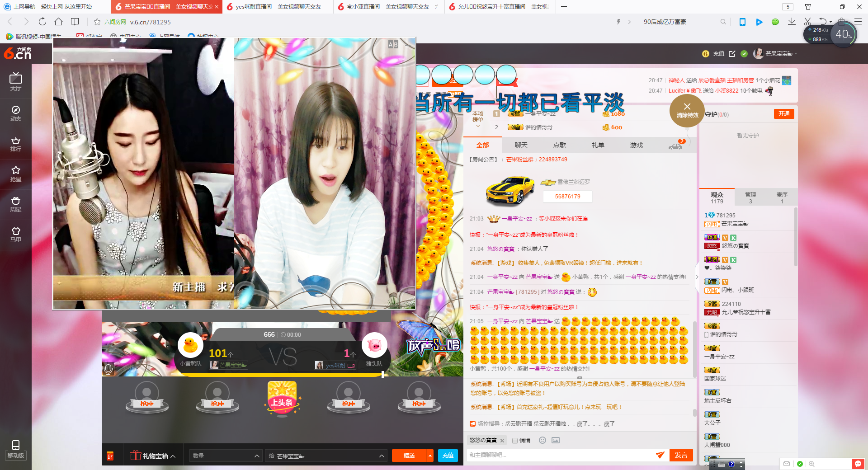Click the audience list scrollbar
This screenshot has width=868, height=470.
pyautogui.click(x=796, y=236)
